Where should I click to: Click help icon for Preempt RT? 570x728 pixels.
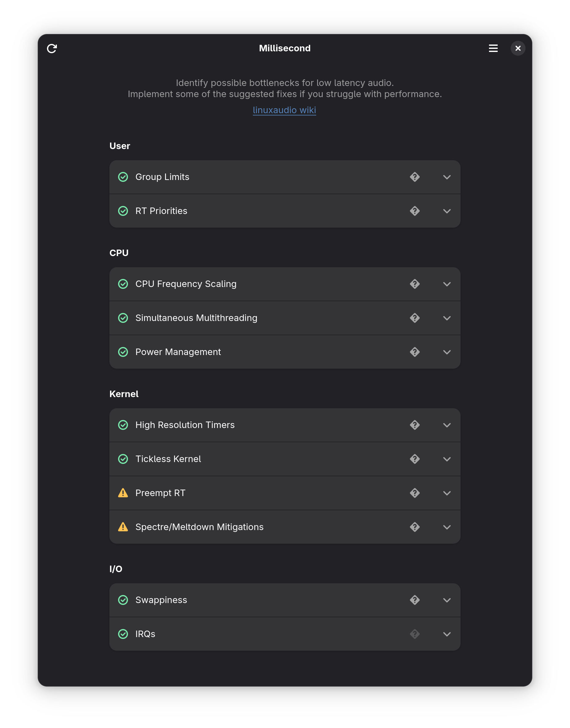(415, 493)
